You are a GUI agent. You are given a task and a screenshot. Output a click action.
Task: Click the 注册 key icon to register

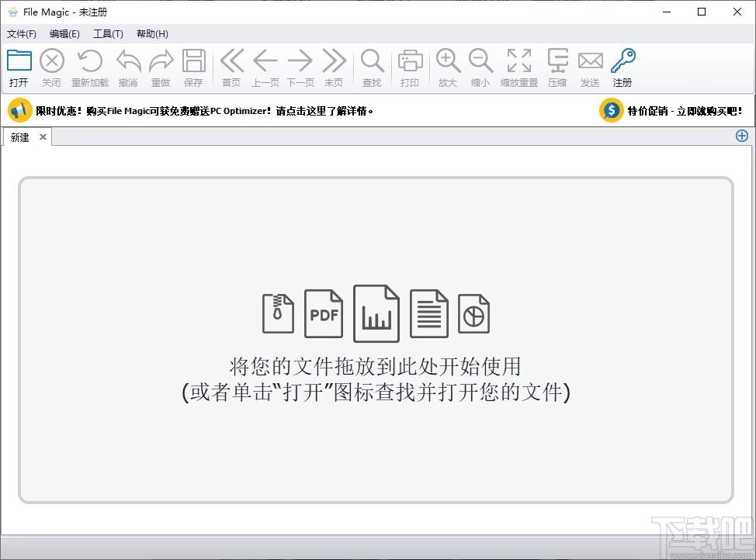623,61
